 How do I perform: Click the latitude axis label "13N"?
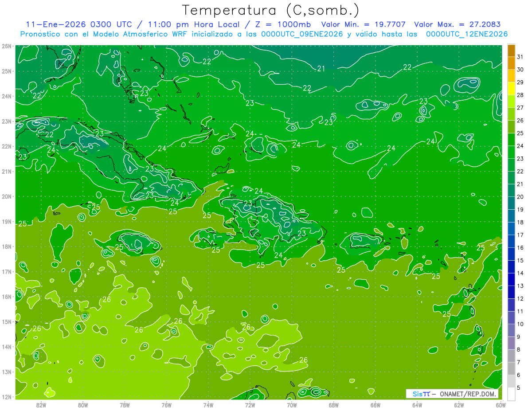pos(6,372)
